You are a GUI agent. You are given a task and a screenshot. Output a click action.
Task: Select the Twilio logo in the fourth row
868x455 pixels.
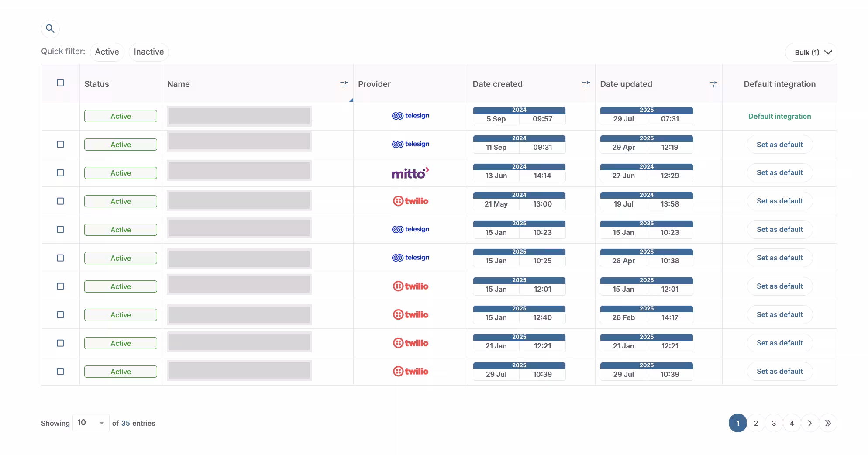[x=410, y=201]
